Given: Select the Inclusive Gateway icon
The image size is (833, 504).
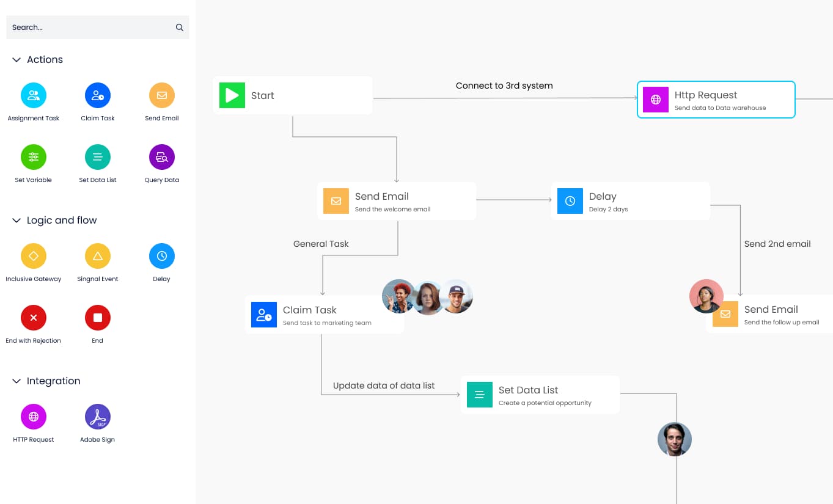Looking at the screenshot, I should [34, 256].
